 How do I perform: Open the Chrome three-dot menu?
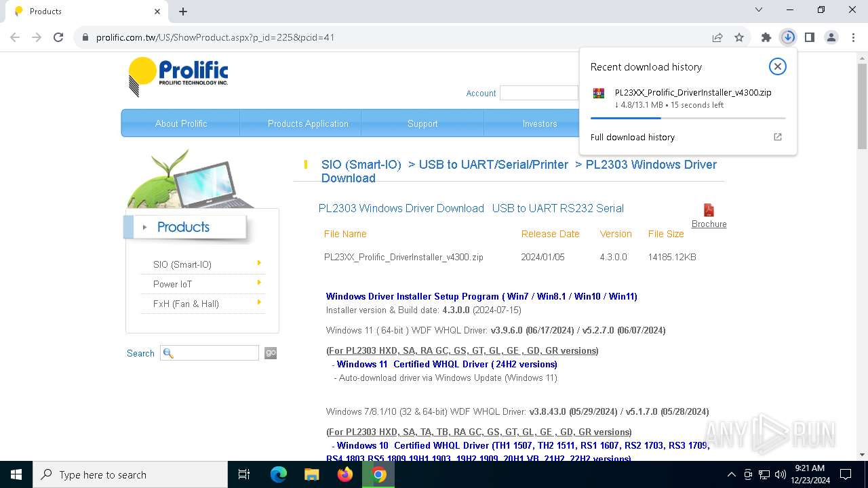click(852, 37)
